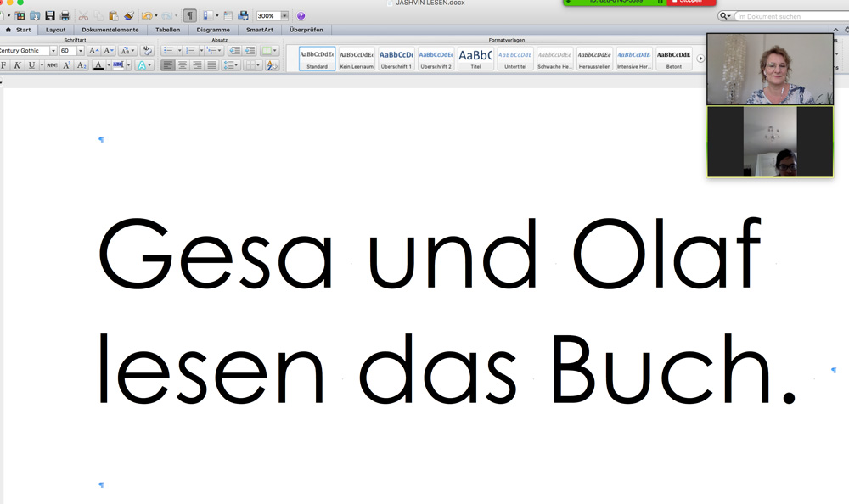
Task: Apply the Überschrift 1 style
Action: [396, 59]
